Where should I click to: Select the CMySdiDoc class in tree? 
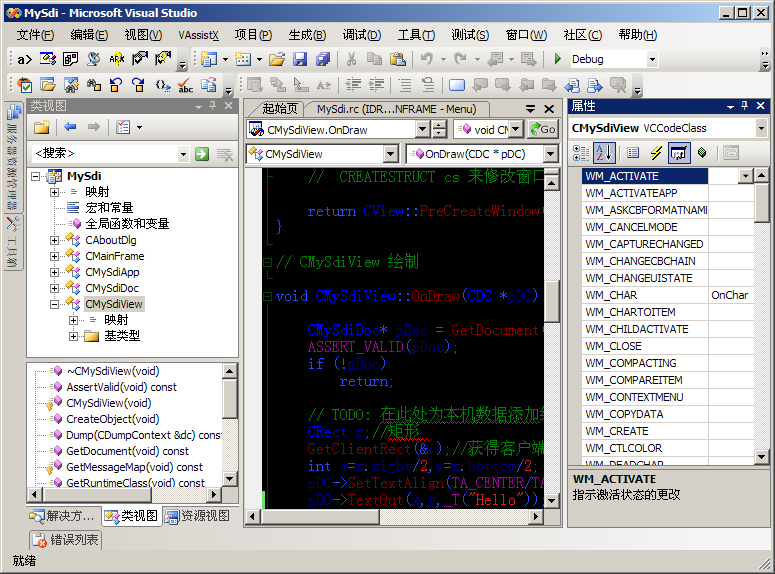click(112, 288)
